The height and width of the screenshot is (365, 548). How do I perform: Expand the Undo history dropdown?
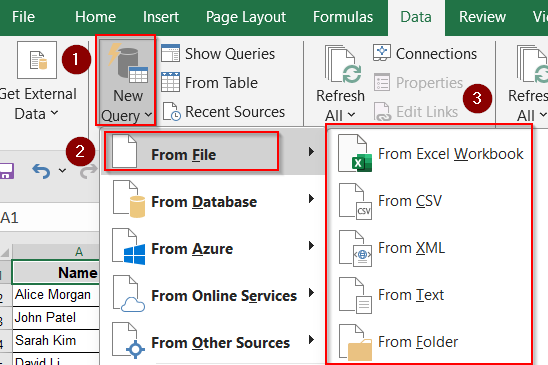[62, 171]
